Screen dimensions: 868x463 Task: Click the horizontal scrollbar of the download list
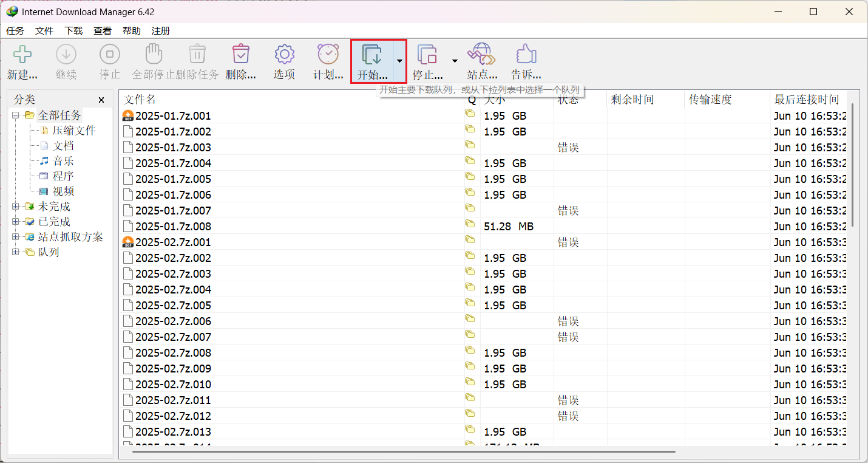tap(404, 451)
